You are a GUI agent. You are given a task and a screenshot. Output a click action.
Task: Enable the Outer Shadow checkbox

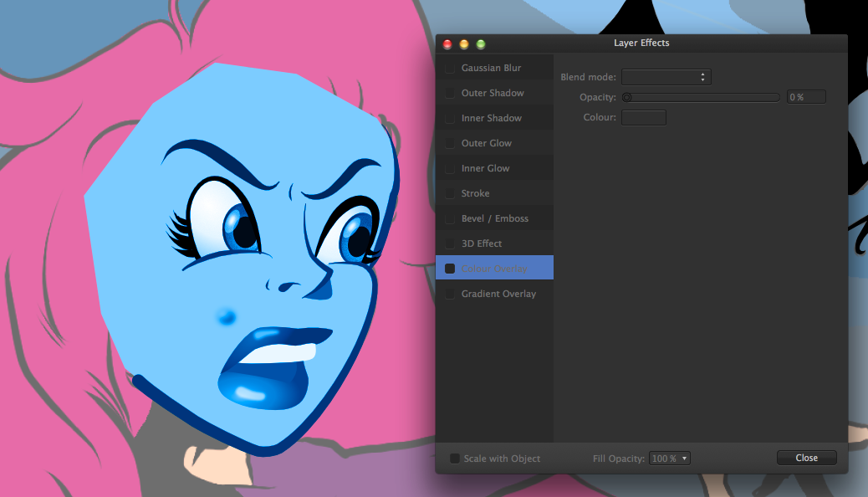click(x=450, y=93)
